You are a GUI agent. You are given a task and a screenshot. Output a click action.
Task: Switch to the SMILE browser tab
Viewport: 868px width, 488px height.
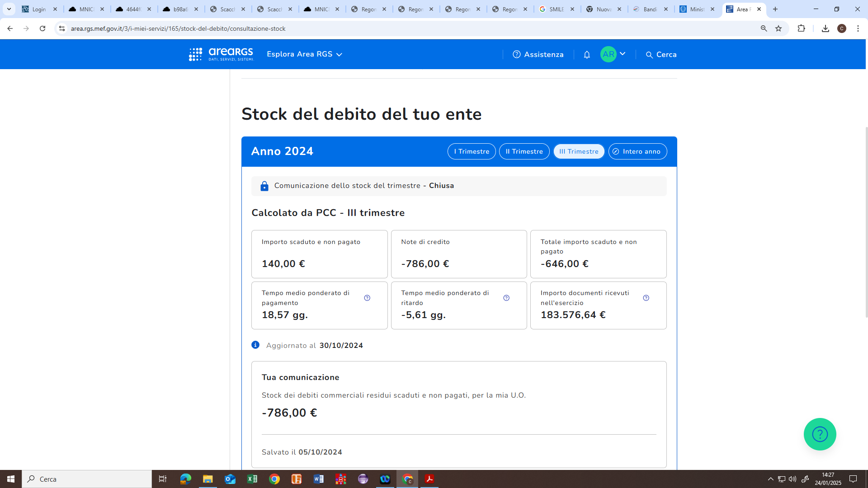[556, 9]
